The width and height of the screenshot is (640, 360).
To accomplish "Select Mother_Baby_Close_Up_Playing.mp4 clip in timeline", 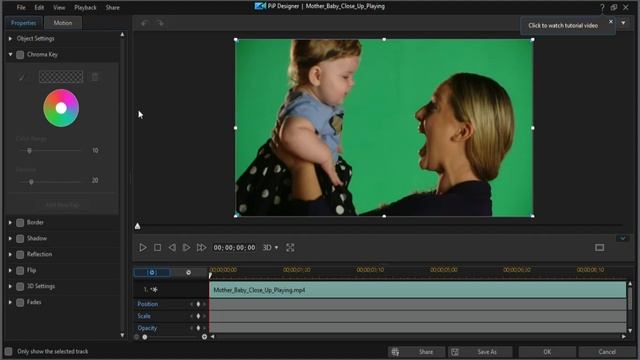I will (418, 290).
